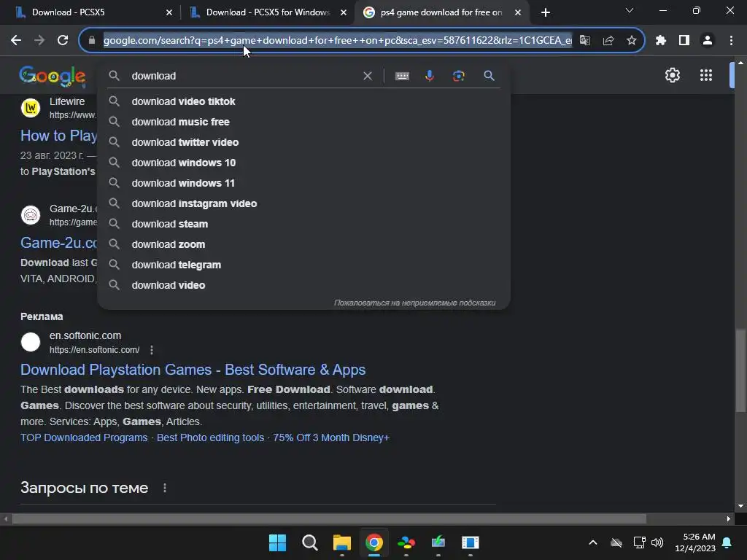Click the horizontal scrollbar thumb

click(x=329, y=518)
